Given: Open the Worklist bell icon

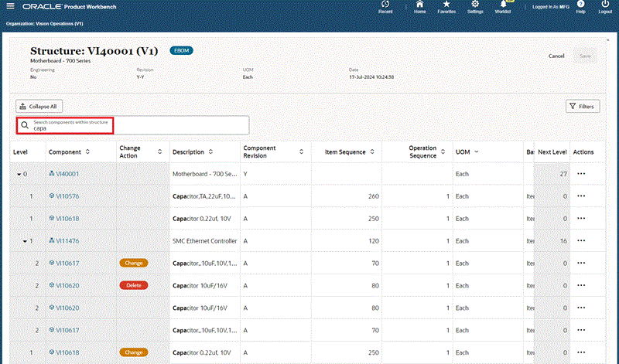Looking at the screenshot, I should tap(504, 5).
